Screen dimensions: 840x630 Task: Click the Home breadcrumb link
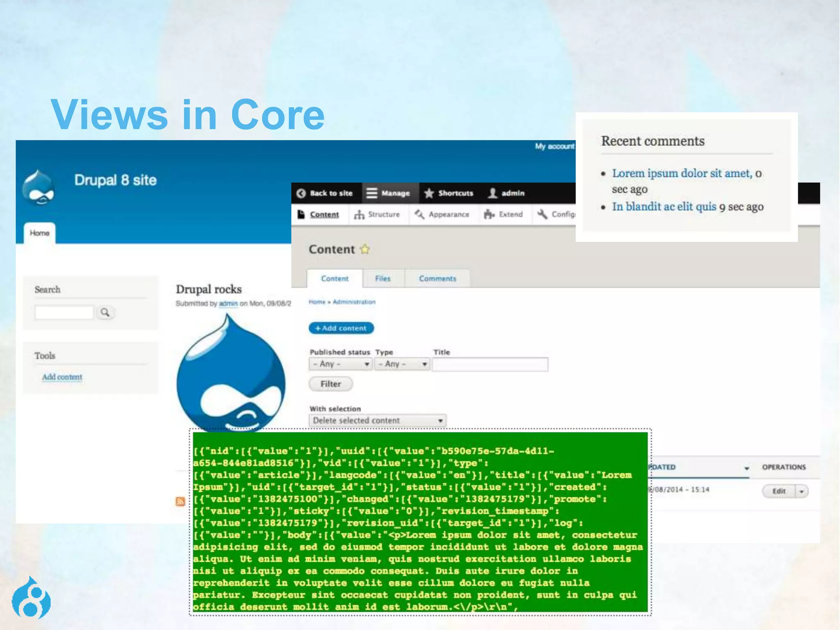[x=317, y=302]
